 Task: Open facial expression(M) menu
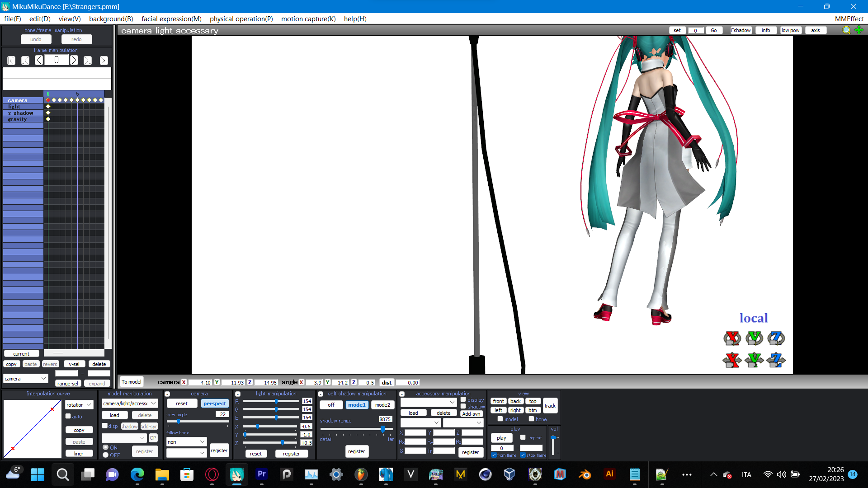[171, 19]
